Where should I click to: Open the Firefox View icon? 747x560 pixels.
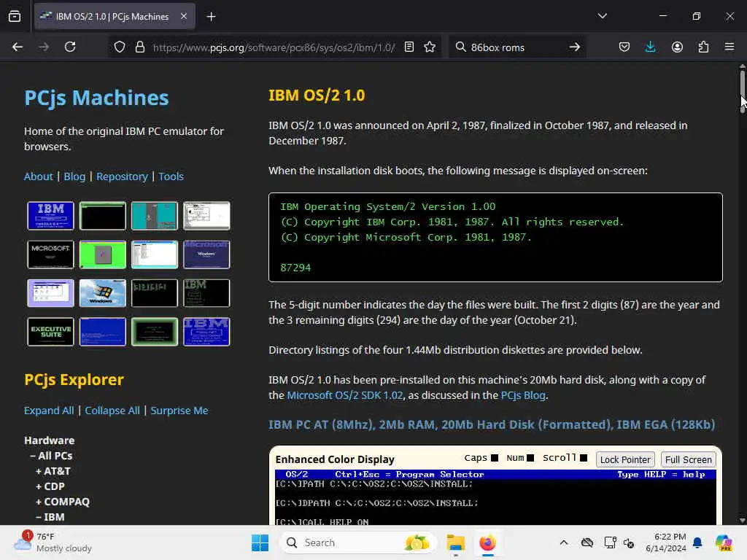click(x=15, y=17)
